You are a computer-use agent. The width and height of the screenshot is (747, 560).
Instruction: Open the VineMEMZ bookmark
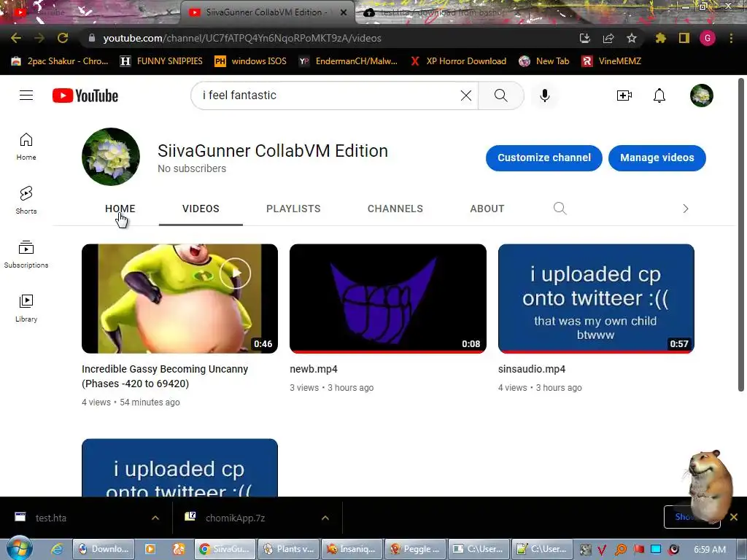pyautogui.click(x=611, y=61)
